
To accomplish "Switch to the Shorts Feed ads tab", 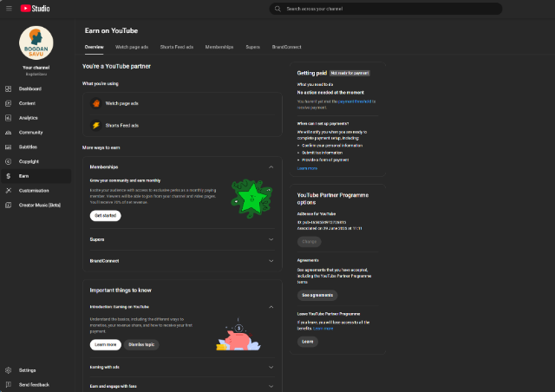I will (177, 47).
